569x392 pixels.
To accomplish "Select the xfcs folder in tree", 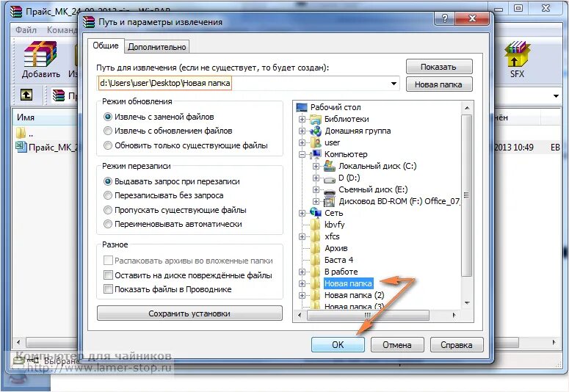I will 332,236.
